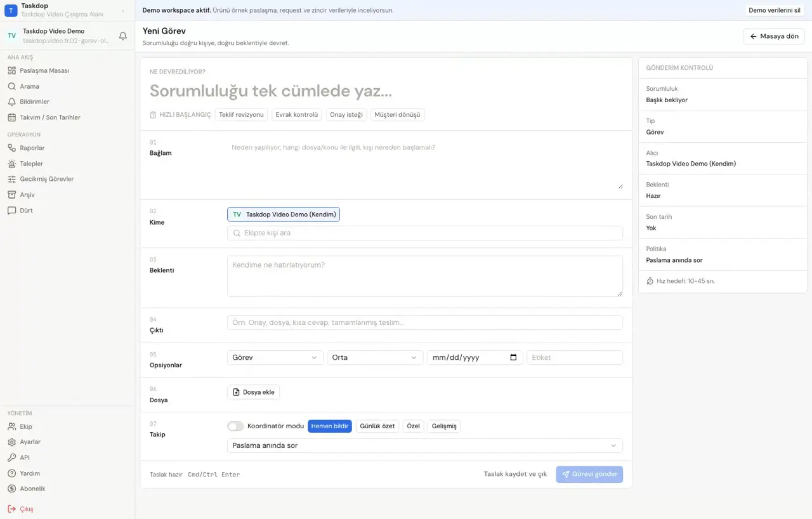The width and height of the screenshot is (812, 519).
Task: Click the Abonelik dollar icon in sidebar
Action: tap(12, 489)
